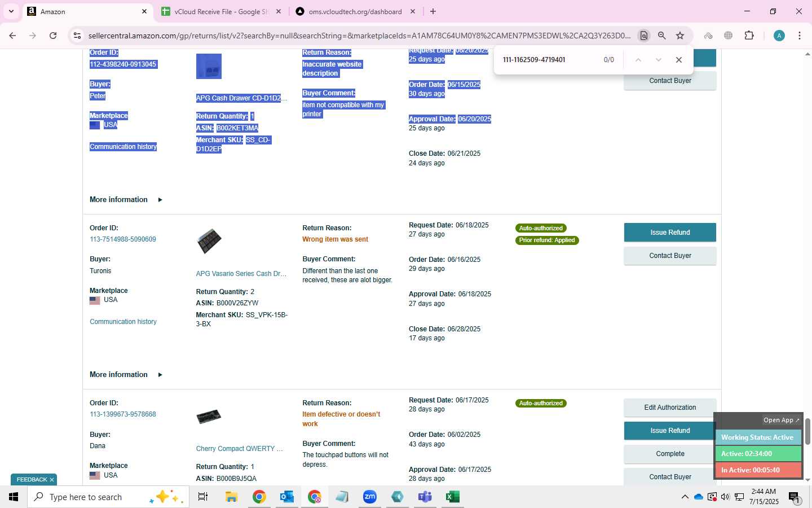Click Open App in the status overlay
The height and width of the screenshot is (508, 812).
point(781,420)
